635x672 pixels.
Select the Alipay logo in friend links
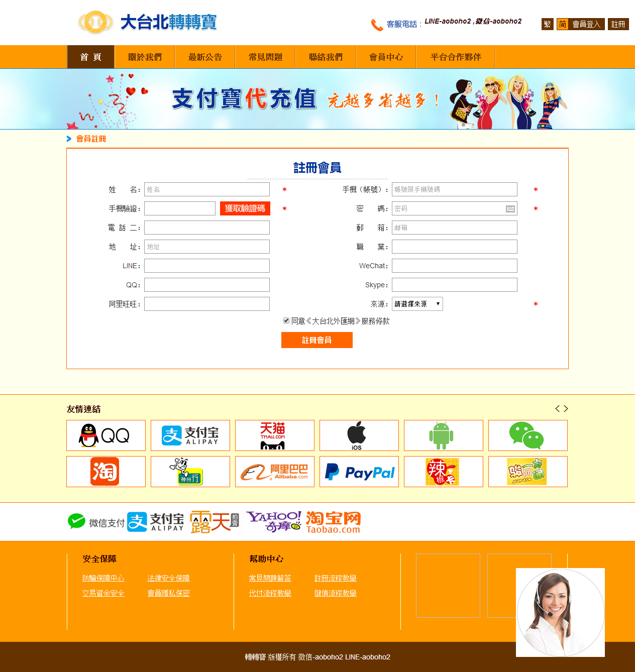(x=190, y=435)
